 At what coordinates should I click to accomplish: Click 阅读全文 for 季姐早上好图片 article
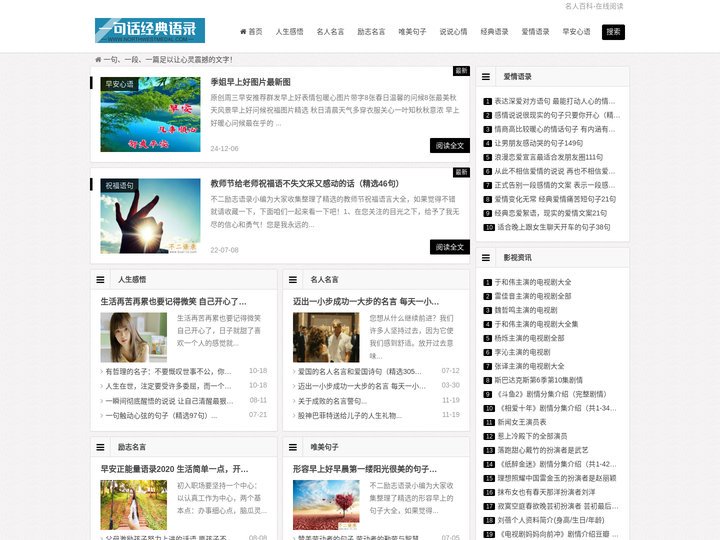(450, 146)
